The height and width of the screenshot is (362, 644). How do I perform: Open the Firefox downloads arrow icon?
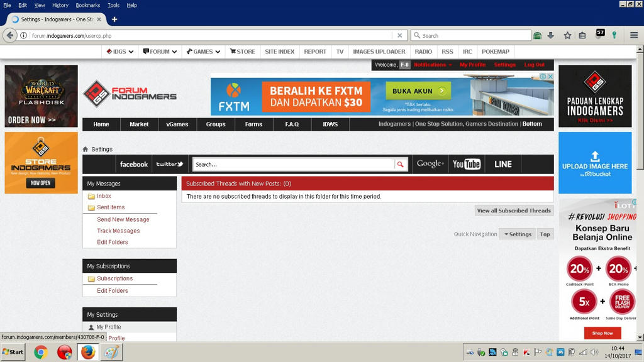[x=551, y=36]
